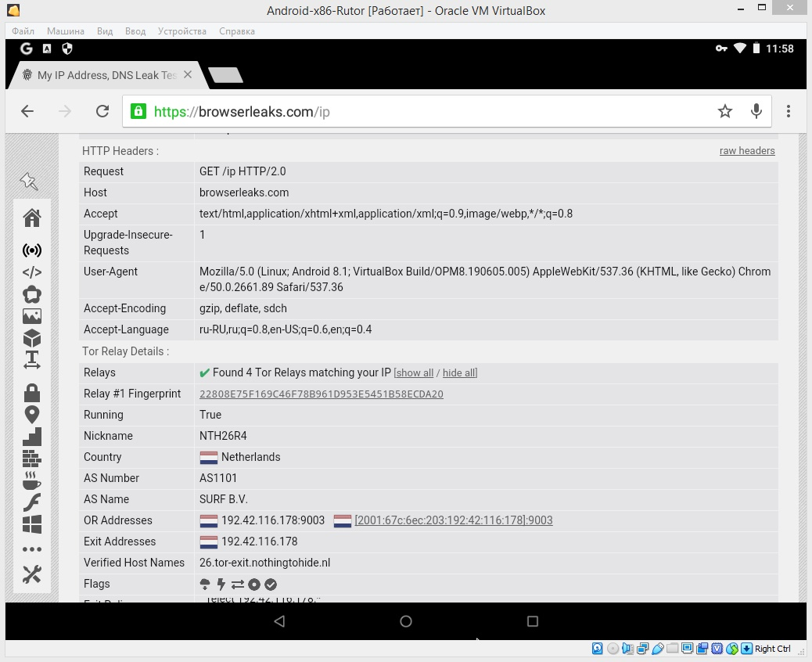Viewport: 812px width, 662px height.
Task: Open the Java coffee cup test
Action: [x=31, y=480]
